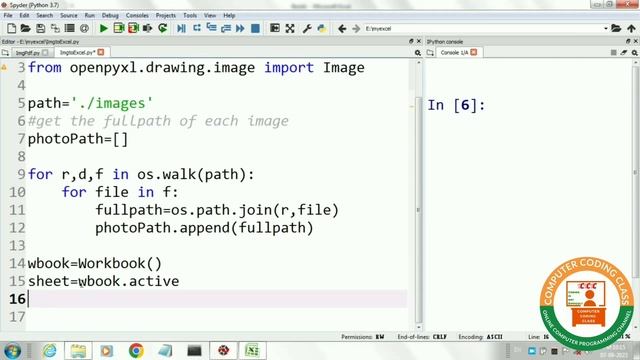Click the Encoding ASCII status entry
This screenshot has height=360, width=640.
(x=480, y=337)
